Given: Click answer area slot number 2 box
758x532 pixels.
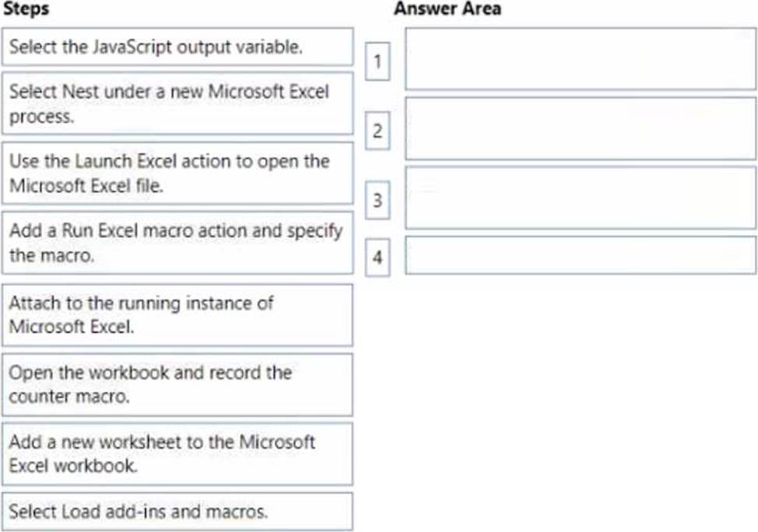Looking at the screenshot, I should click(580, 128).
